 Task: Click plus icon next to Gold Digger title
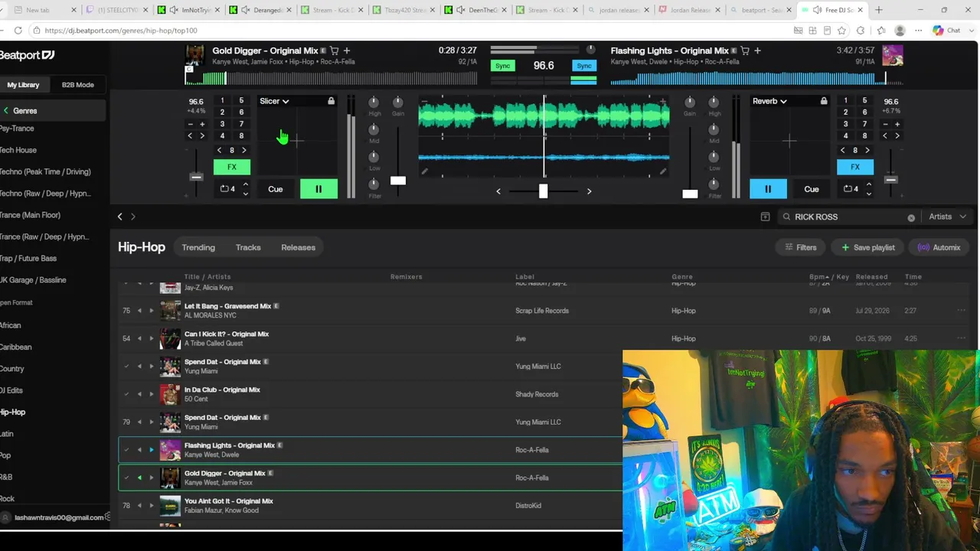(347, 51)
